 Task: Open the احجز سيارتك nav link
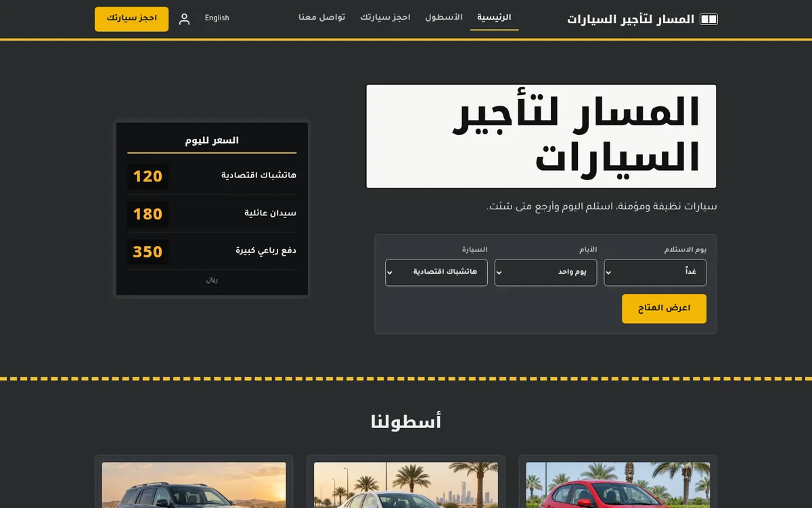385,18
